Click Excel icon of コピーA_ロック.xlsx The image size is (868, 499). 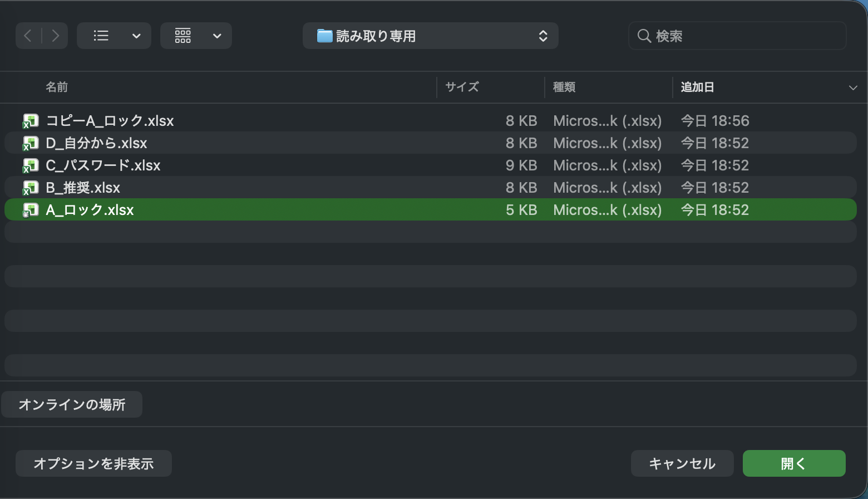pos(30,121)
